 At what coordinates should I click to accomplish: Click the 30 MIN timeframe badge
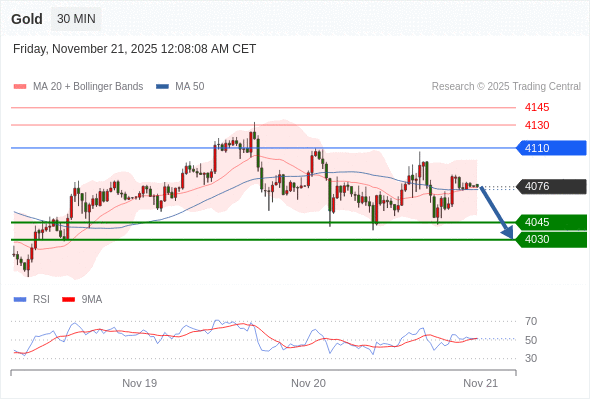76,19
